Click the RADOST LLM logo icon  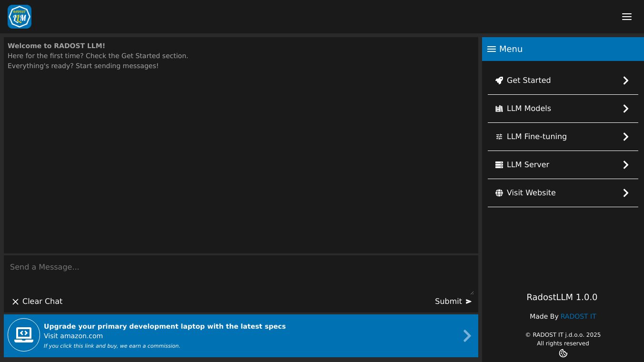(x=20, y=17)
